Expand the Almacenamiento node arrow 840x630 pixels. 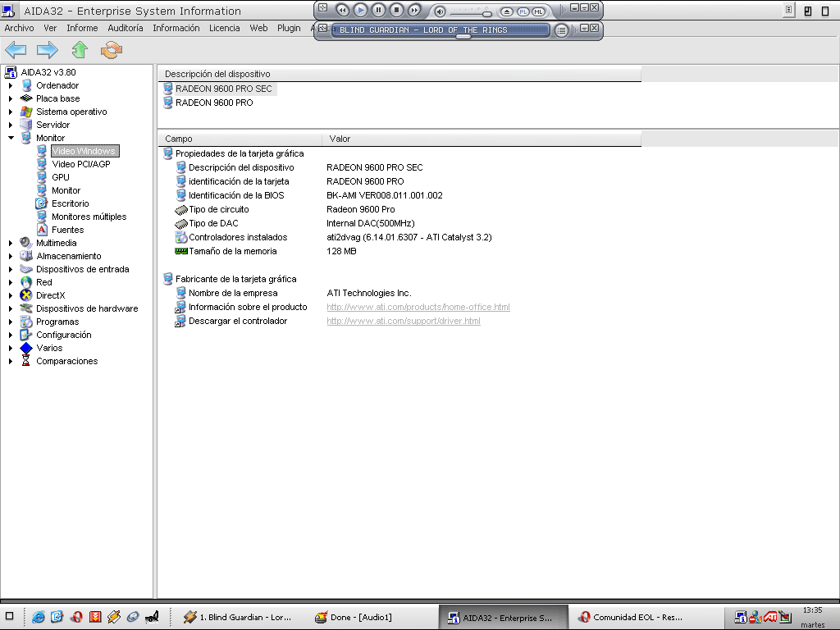click(11, 256)
